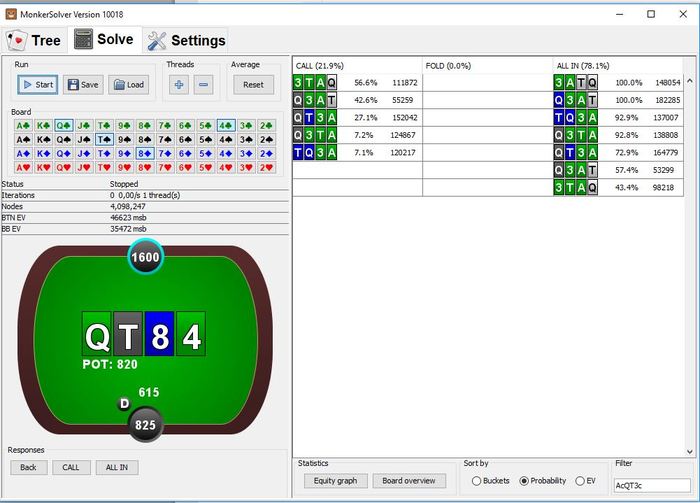Select all-in hand with 92.9% frequency
The image size is (700, 503).
618,117
